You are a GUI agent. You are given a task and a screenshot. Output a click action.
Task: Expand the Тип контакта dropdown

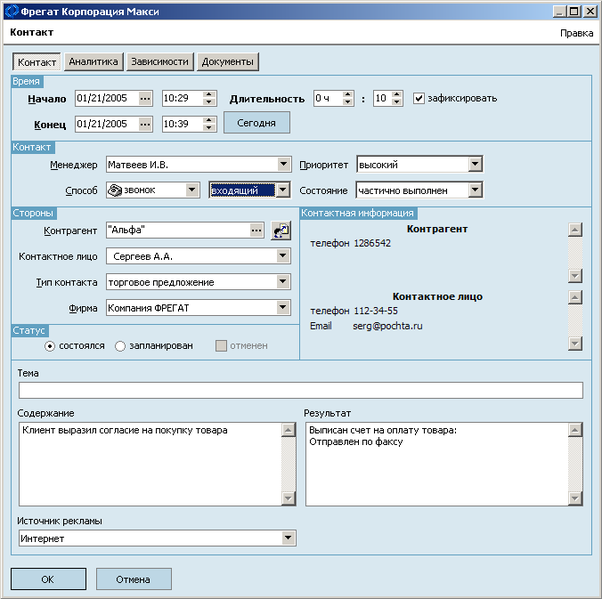pyautogui.click(x=283, y=281)
